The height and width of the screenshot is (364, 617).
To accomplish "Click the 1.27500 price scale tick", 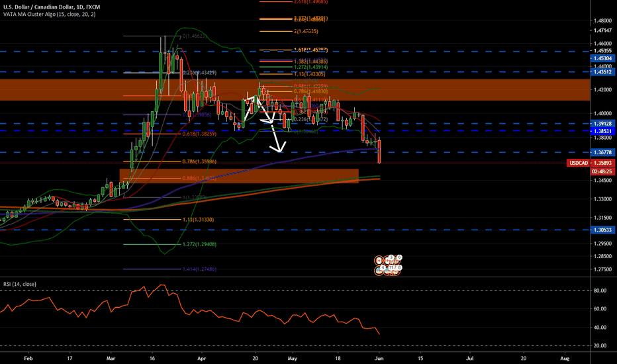I will (603, 269).
